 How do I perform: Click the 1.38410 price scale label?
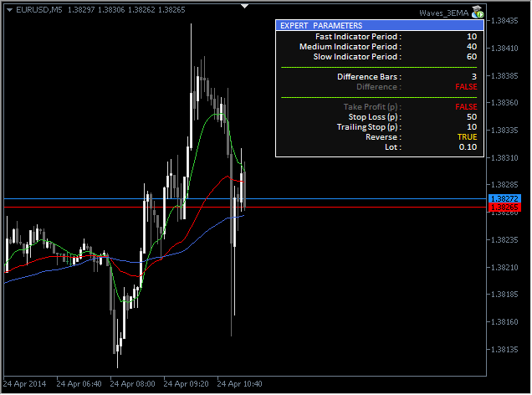[x=504, y=49]
